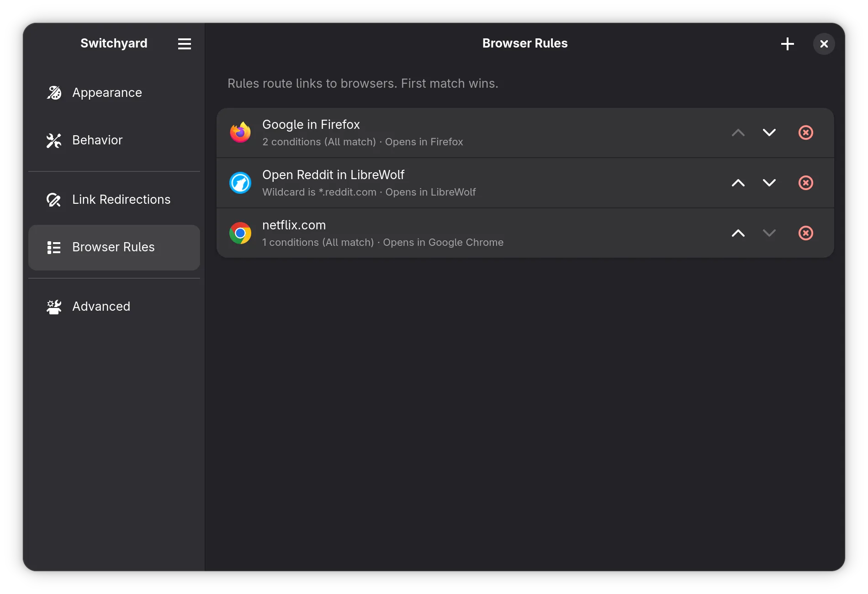This screenshot has height=594, width=868.
Task: Click the Switchyard sidebar title
Action: point(114,43)
